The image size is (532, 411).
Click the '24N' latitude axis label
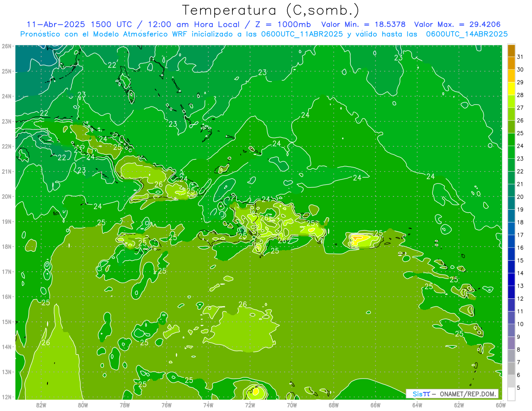[7, 96]
